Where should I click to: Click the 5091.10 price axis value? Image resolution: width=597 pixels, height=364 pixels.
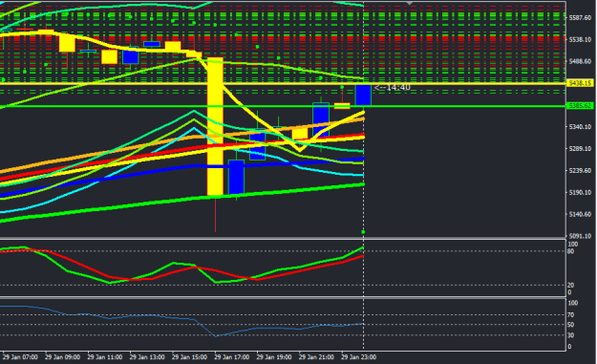coord(580,236)
